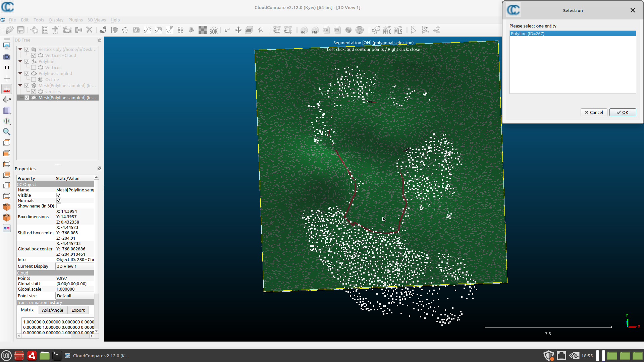Click the translate/rotate cross arrows icon
Image resolution: width=644 pixels, height=362 pixels.
pyautogui.click(x=238, y=30)
